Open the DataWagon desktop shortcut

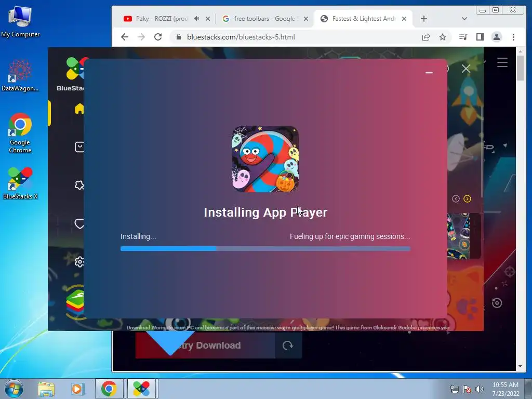click(20, 76)
